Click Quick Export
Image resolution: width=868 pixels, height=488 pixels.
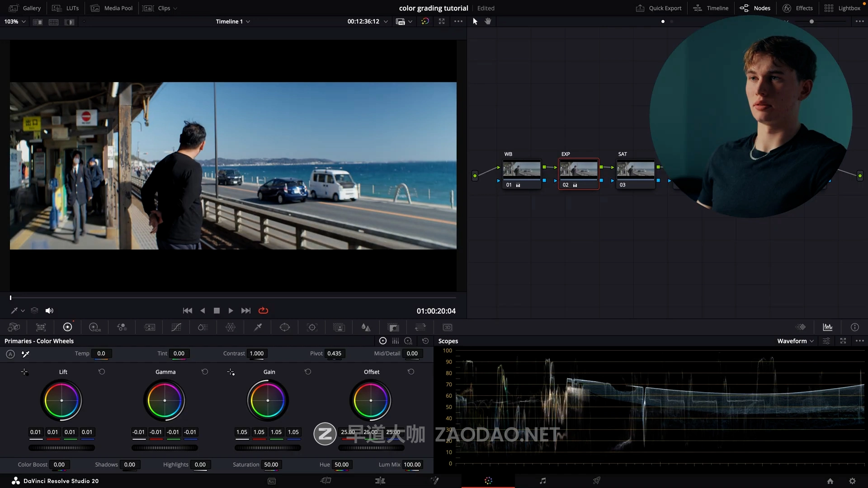point(659,8)
